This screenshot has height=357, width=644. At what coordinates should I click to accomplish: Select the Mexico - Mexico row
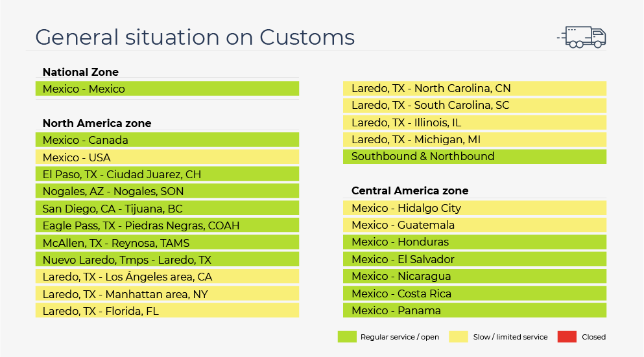[167, 89]
